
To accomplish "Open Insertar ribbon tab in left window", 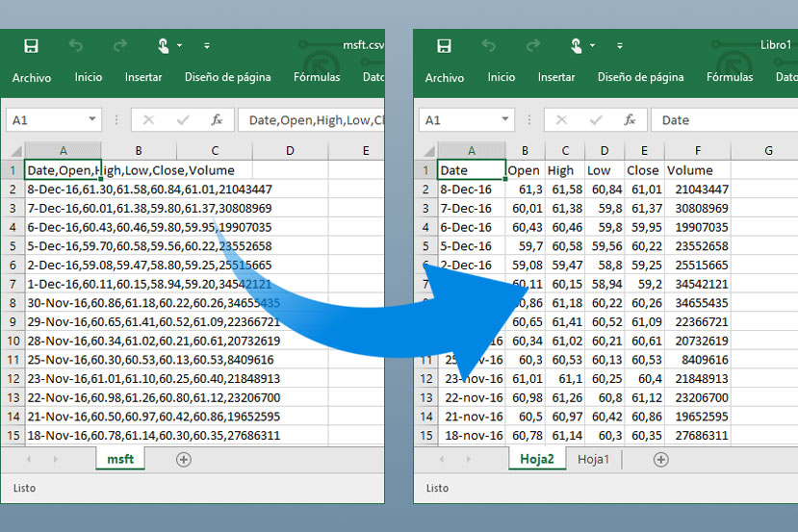I will tap(143, 78).
